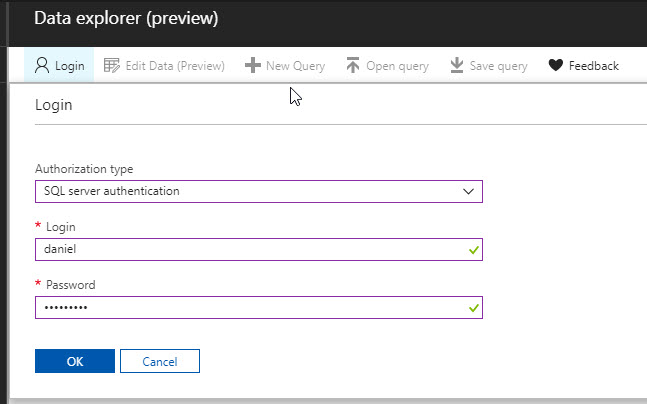Click the Open query upload arrow icon
The height and width of the screenshot is (404, 647).
pyautogui.click(x=352, y=66)
